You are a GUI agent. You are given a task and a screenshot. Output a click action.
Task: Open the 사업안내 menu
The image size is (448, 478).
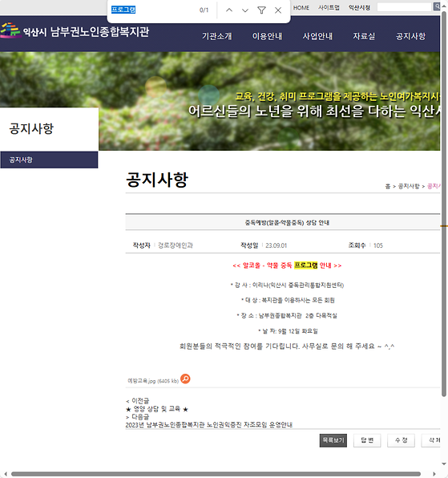tap(317, 36)
